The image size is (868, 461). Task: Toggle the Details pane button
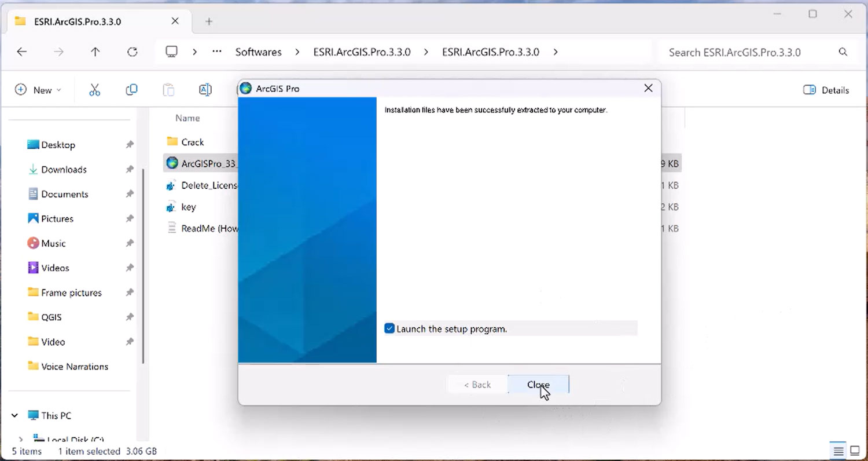[x=826, y=90]
